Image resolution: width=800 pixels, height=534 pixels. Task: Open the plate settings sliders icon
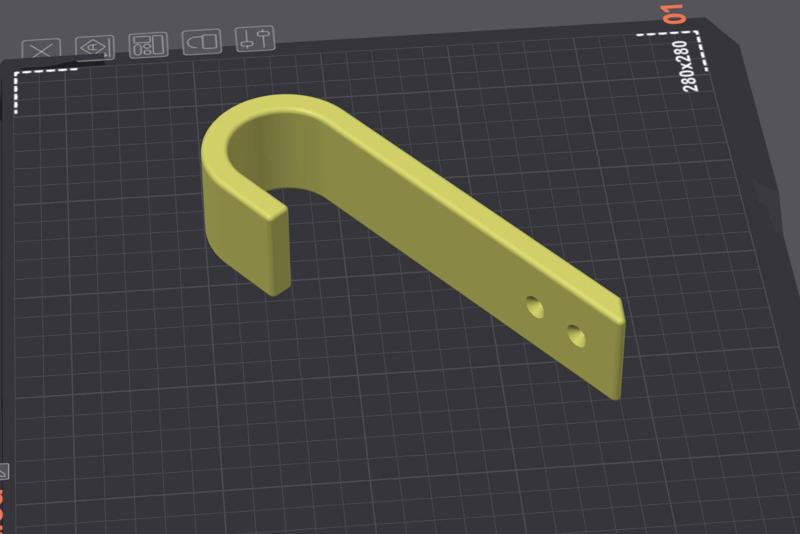click(x=255, y=39)
